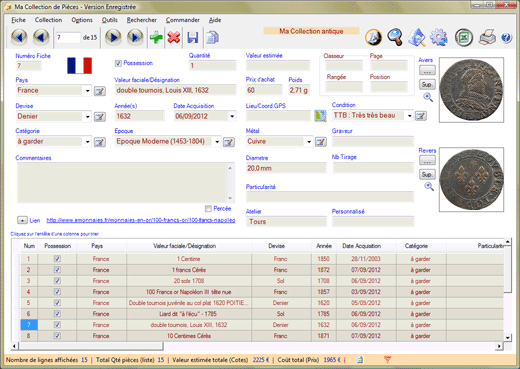Viewport: 520px width, 369px height.
Task: Go to the next record
Action: (113, 37)
